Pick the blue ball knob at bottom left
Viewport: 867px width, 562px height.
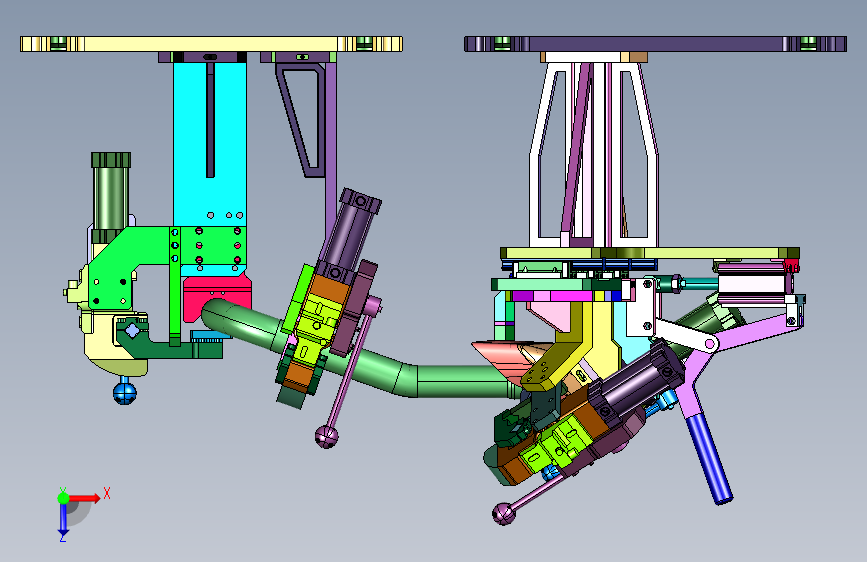[124, 393]
